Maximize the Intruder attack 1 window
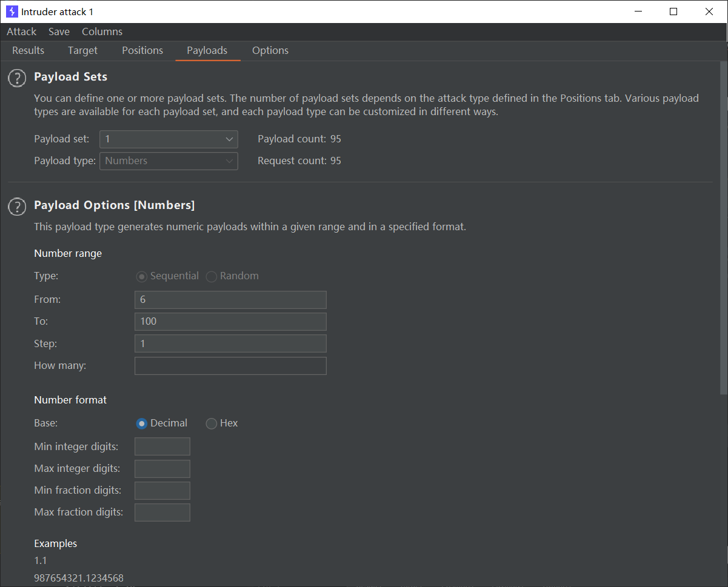 pyautogui.click(x=673, y=12)
